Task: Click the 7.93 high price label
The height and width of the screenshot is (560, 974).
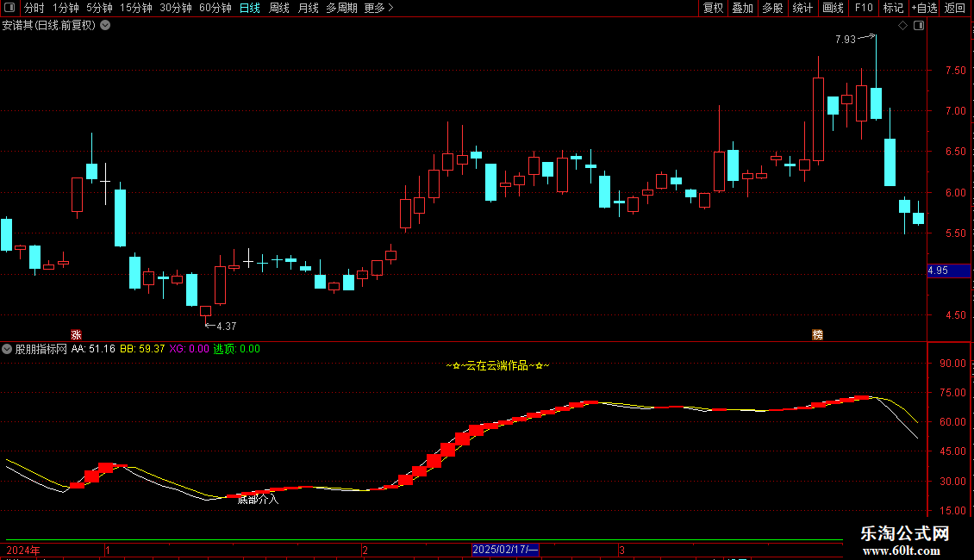Action: click(x=846, y=39)
